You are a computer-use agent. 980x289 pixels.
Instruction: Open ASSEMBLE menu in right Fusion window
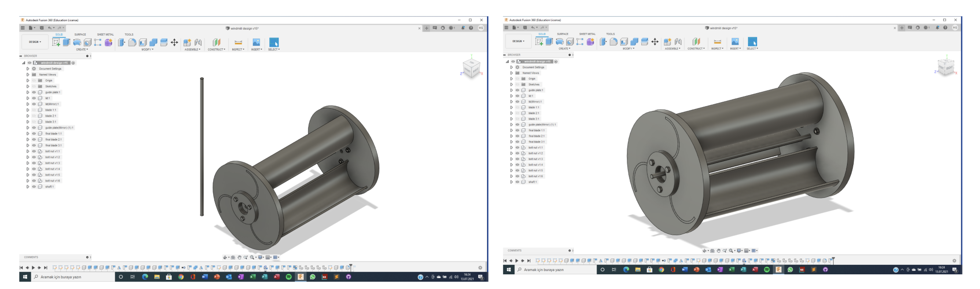(x=673, y=49)
